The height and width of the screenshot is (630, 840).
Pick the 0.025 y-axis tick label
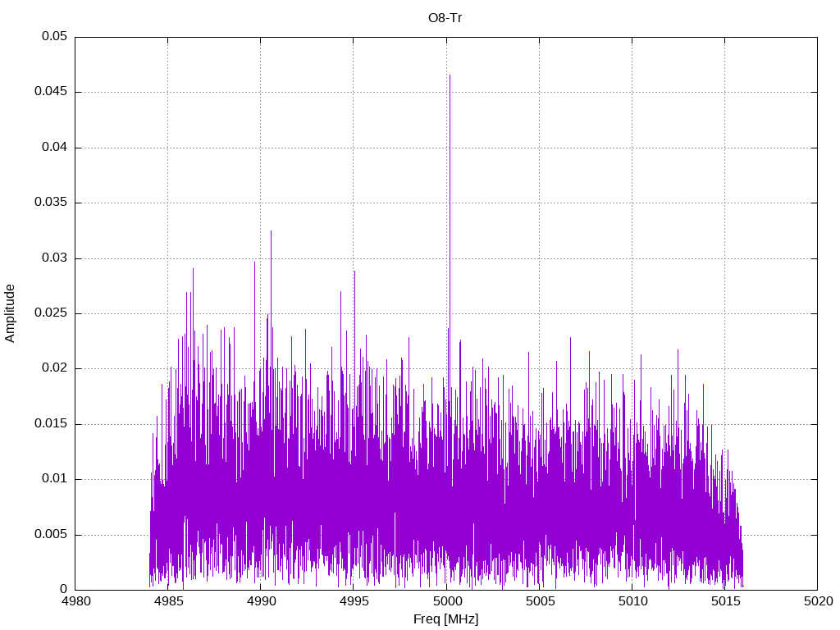click(x=51, y=313)
